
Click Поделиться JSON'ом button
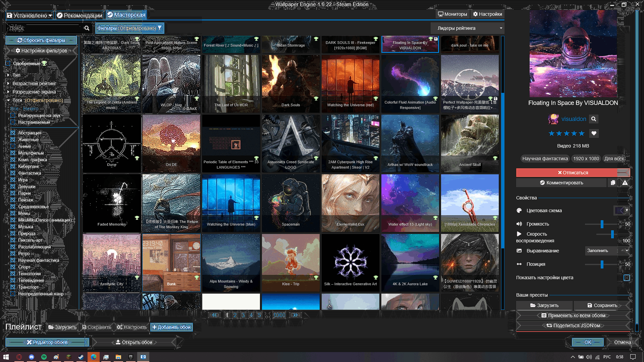click(573, 325)
